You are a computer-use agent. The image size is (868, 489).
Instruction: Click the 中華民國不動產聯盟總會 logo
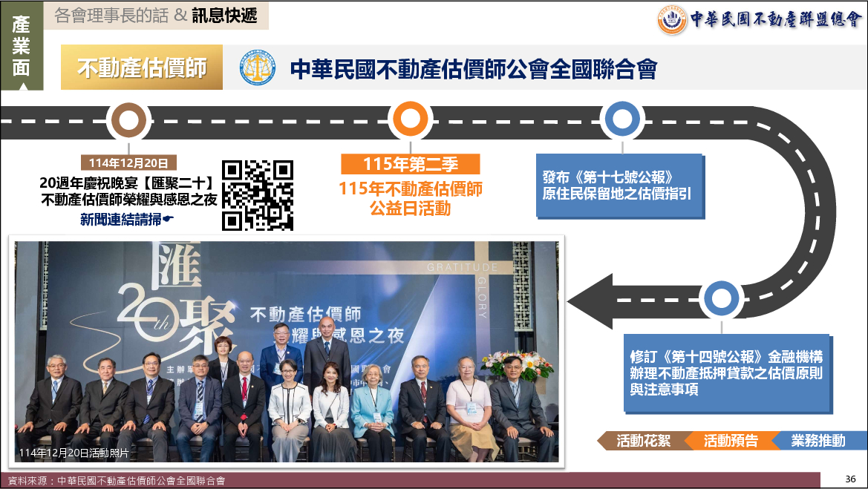tap(761, 19)
